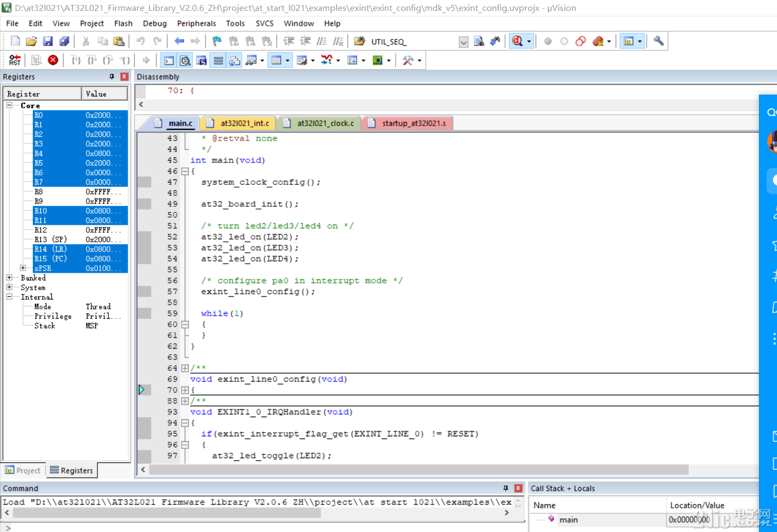Open Configuration wrench icon

click(659, 41)
